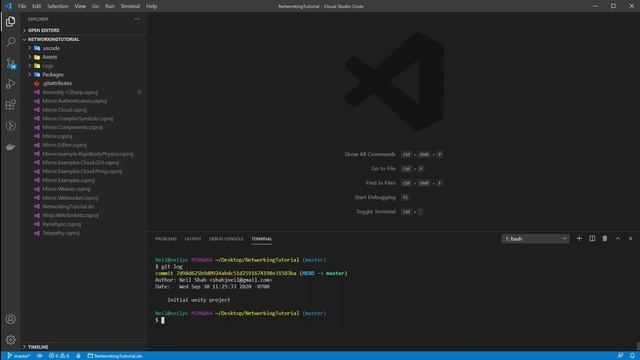This screenshot has height=360, width=640.
Task: Click the terminal input prompt line
Action: coord(160,320)
